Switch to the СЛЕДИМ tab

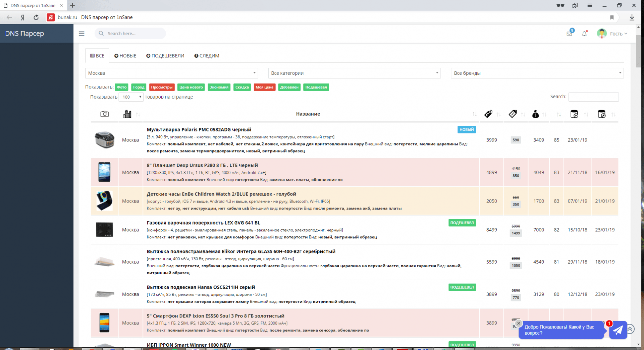click(x=207, y=56)
